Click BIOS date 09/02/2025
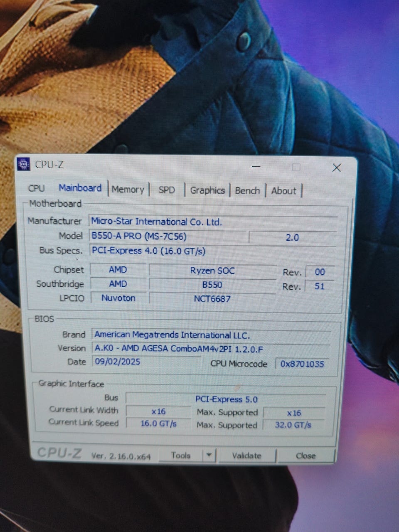Viewport: 399px width, 532px height. [146, 362]
